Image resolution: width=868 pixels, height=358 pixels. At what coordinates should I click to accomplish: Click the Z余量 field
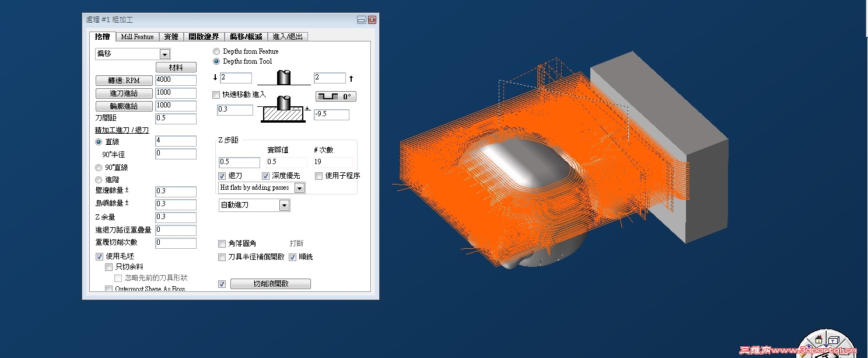click(176, 217)
